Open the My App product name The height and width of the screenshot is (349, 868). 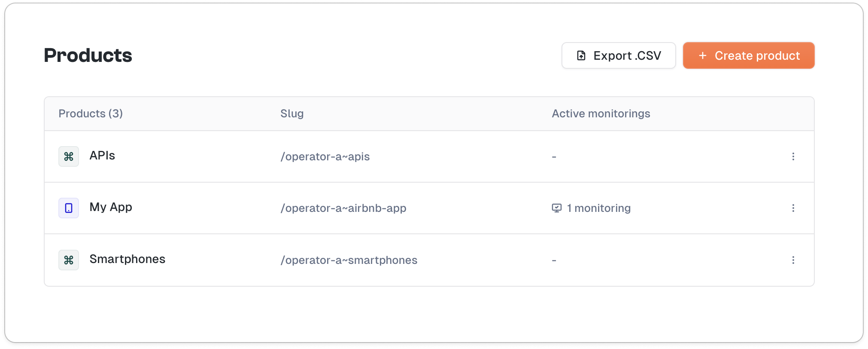pos(111,207)
